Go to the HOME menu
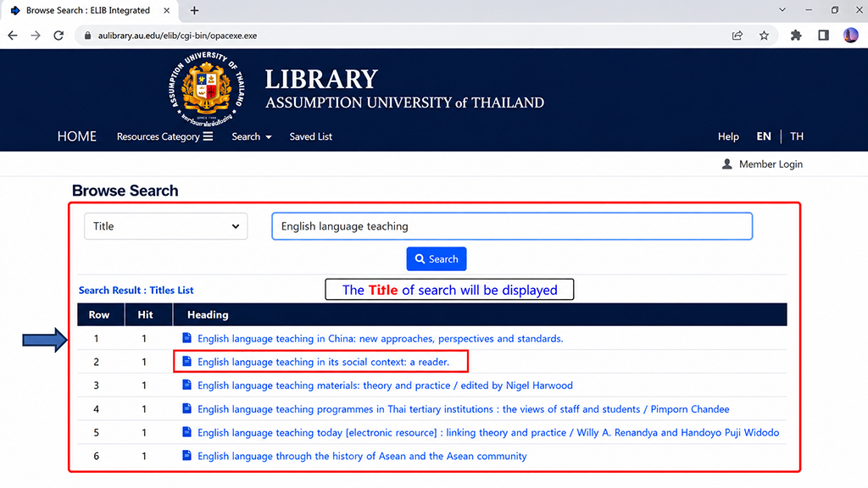The height and width of the screenshot is (488, 868). pyautogui.click(x=77, y=136)
